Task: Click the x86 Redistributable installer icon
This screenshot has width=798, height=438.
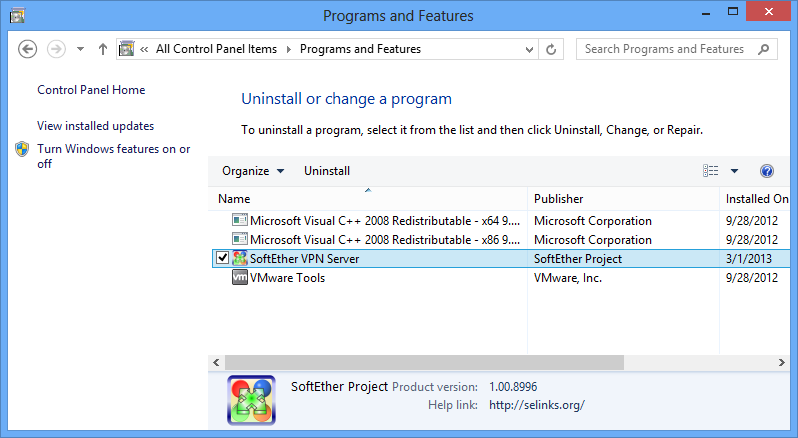Action: [240, 239]
